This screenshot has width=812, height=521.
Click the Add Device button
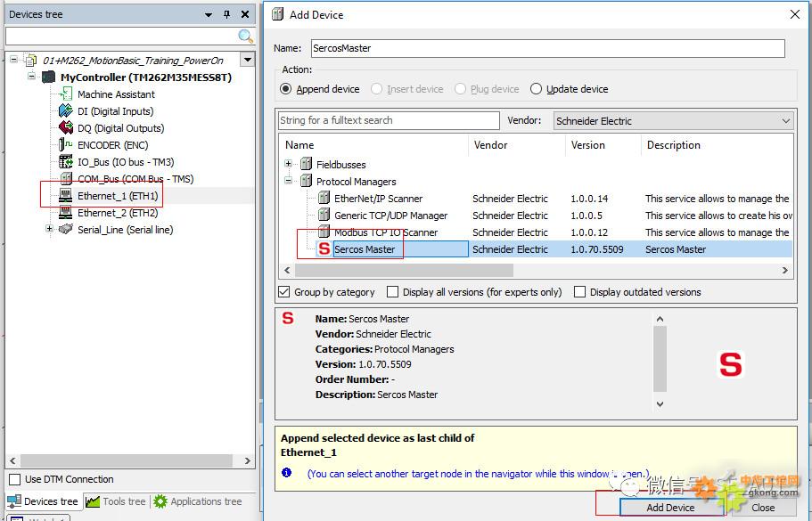tap(670, 508)
